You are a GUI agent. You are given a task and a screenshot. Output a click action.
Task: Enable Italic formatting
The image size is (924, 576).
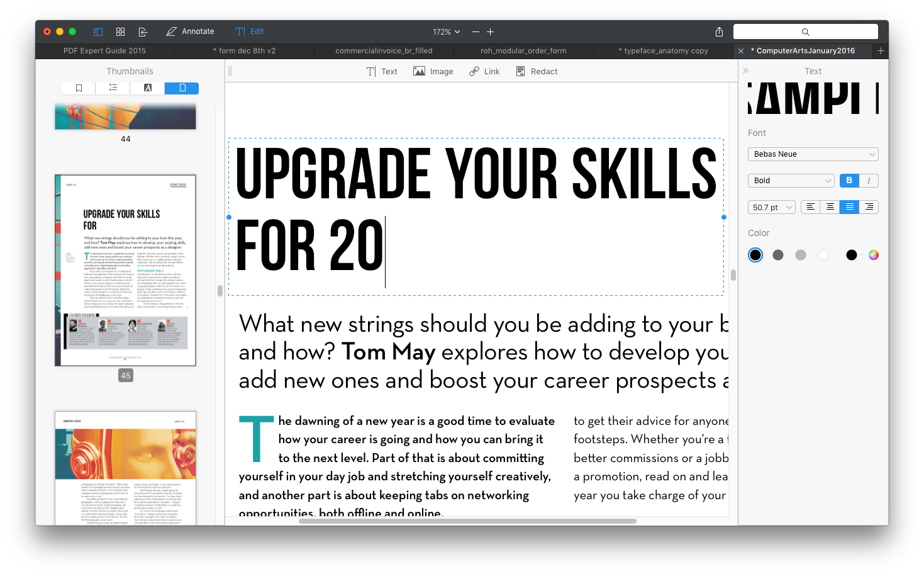tap(868, 180)
